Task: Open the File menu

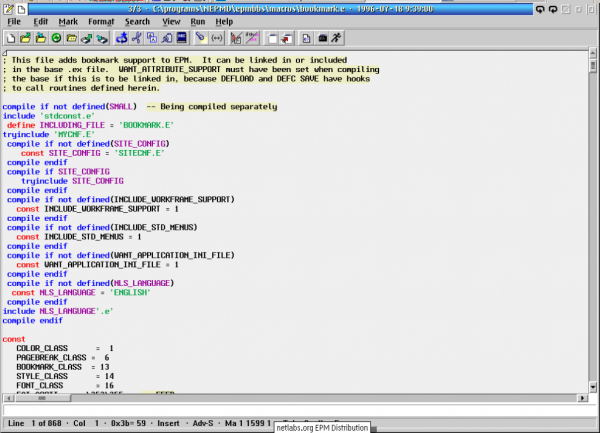Action: [14, 21]
